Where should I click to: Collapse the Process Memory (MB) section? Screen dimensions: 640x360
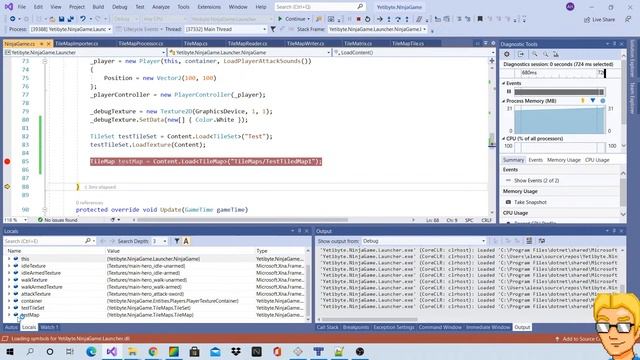504,101
